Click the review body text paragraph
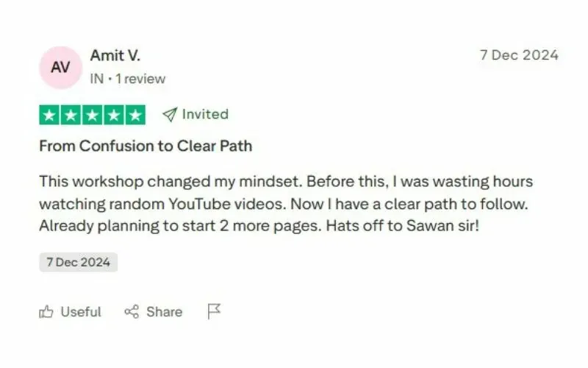Viewport: 588px width, 368px height. coord(286,204)
